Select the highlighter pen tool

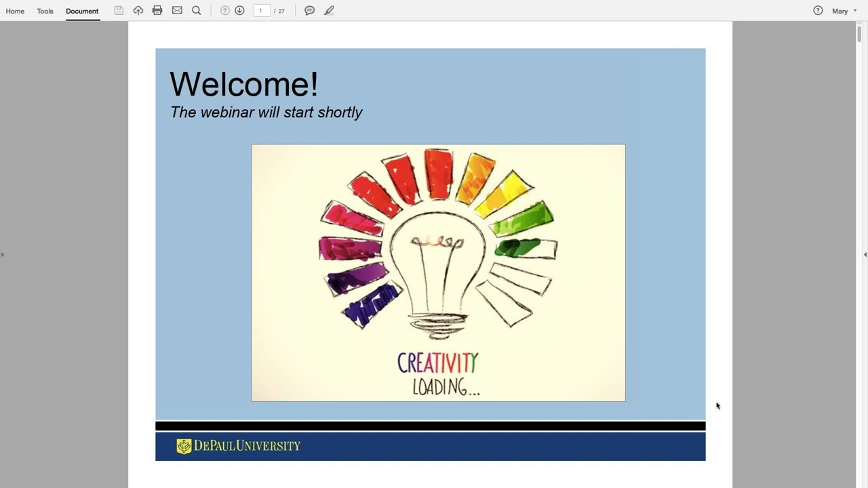click(x=329, y=10)
